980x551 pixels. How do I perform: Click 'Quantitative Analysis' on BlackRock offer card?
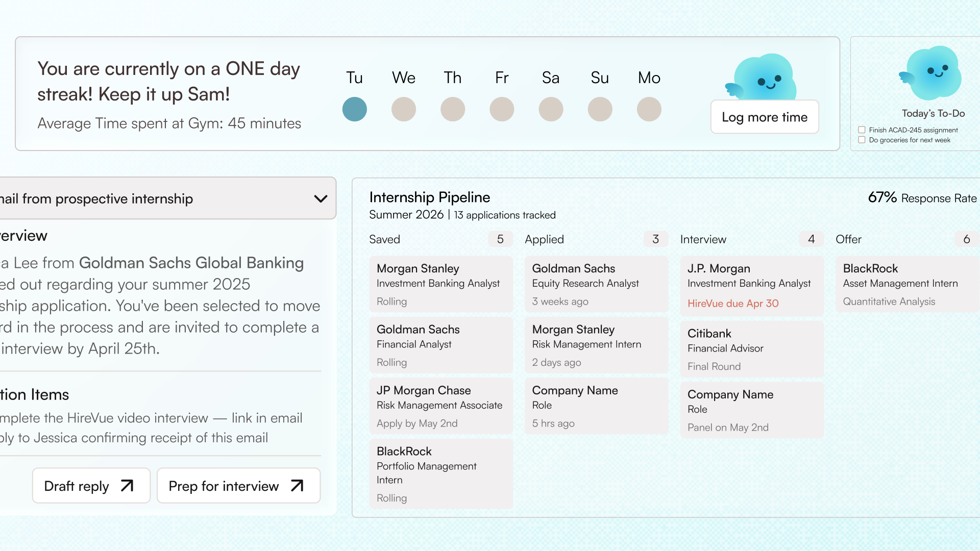point(889,302)
